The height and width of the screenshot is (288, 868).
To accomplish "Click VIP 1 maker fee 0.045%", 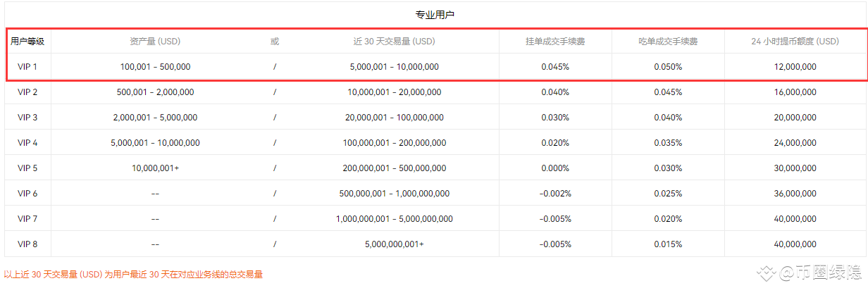I will point(555,67).
